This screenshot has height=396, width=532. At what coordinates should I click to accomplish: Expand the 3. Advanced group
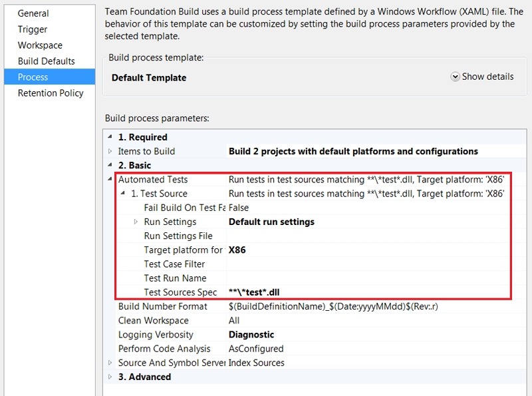click(x=110, y=377)
